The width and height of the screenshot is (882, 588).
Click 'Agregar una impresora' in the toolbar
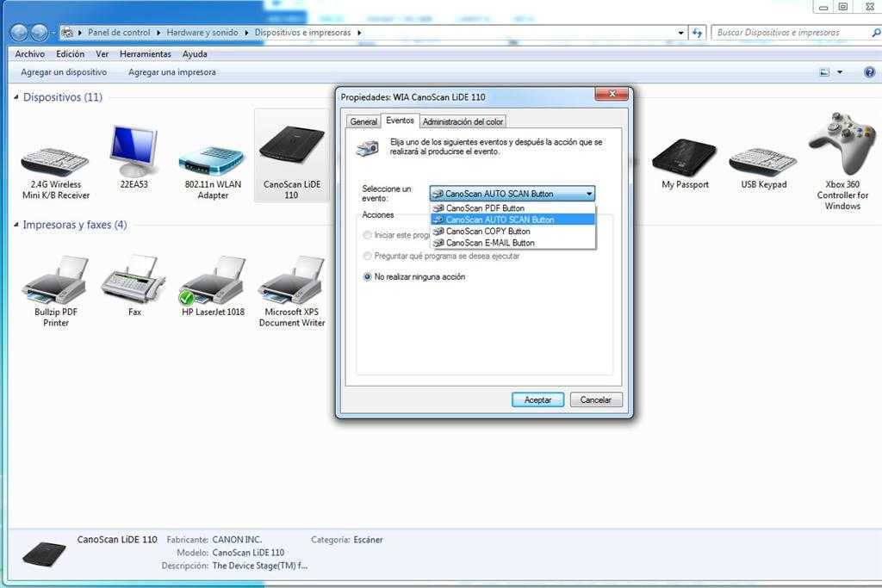(x=171, y=72)
